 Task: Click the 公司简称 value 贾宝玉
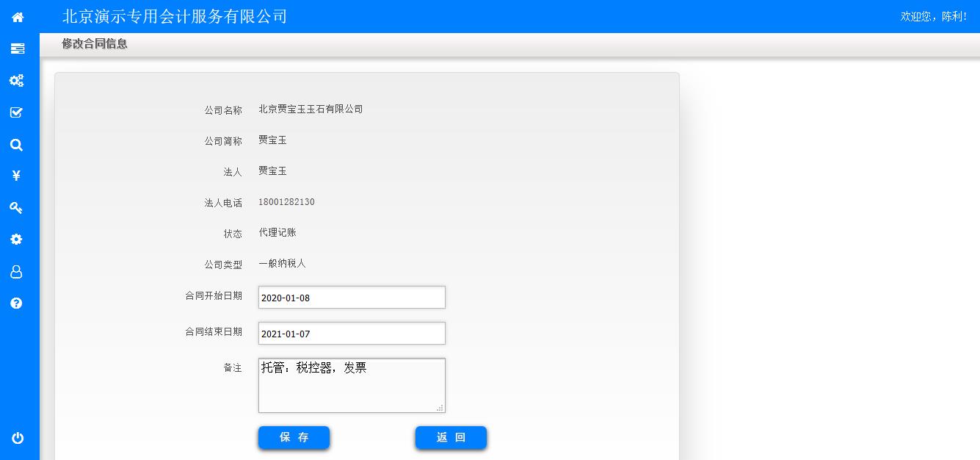coord(272,140)
